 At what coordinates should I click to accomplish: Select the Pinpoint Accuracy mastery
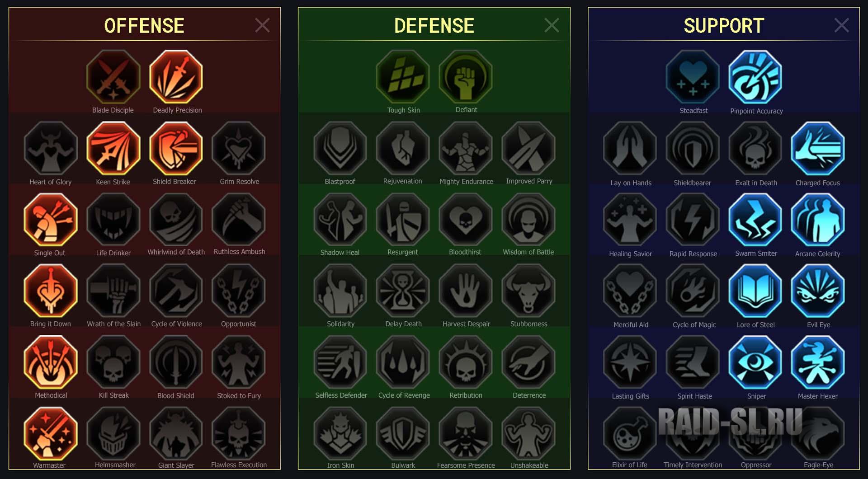755,77
